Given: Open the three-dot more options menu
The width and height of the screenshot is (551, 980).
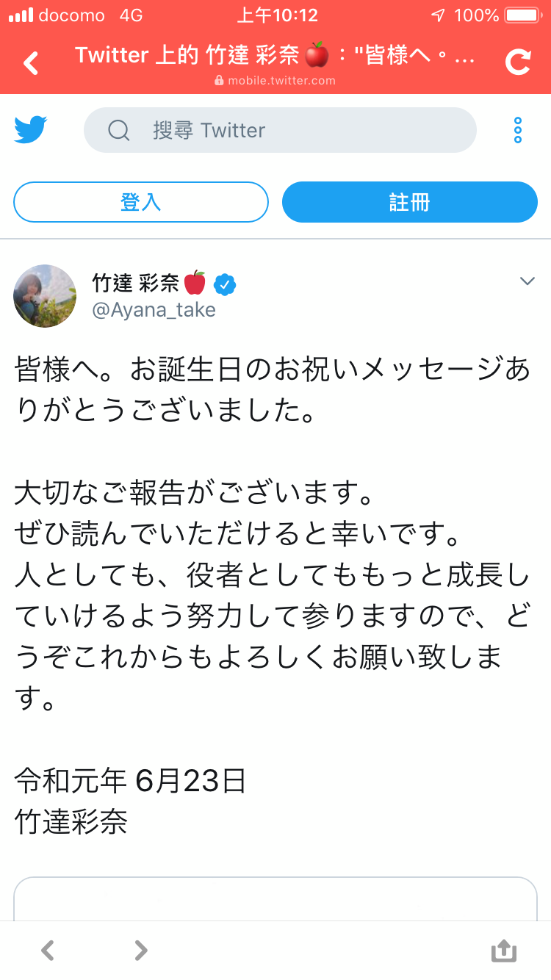Looking at the screenshot, I should [x=518, y=130].
